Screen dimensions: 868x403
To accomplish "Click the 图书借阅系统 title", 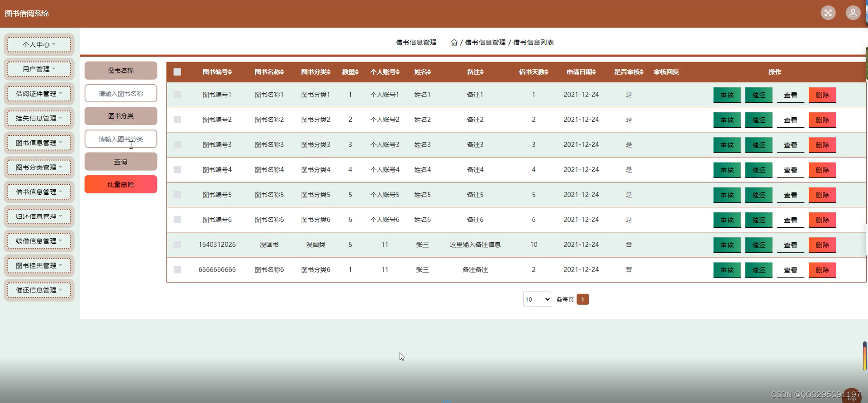I will coord(27,13).
